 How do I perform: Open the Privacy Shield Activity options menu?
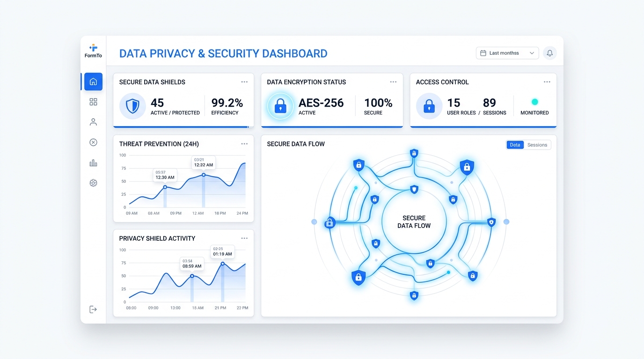tap(244, 238)
